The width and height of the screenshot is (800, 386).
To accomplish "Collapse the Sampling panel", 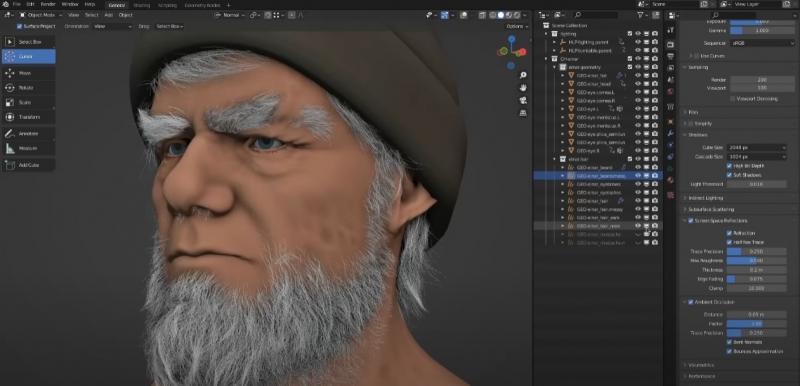I will coord(697,67).
